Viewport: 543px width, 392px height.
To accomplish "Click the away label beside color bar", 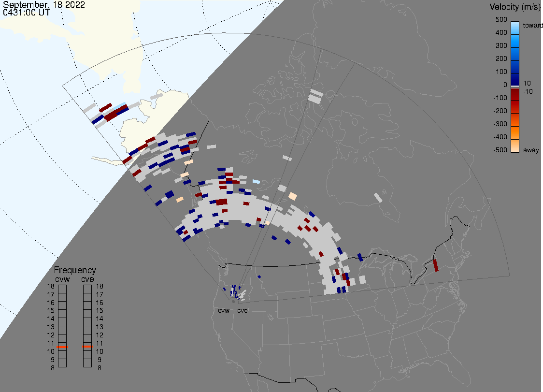I will (x=531, y=150).
